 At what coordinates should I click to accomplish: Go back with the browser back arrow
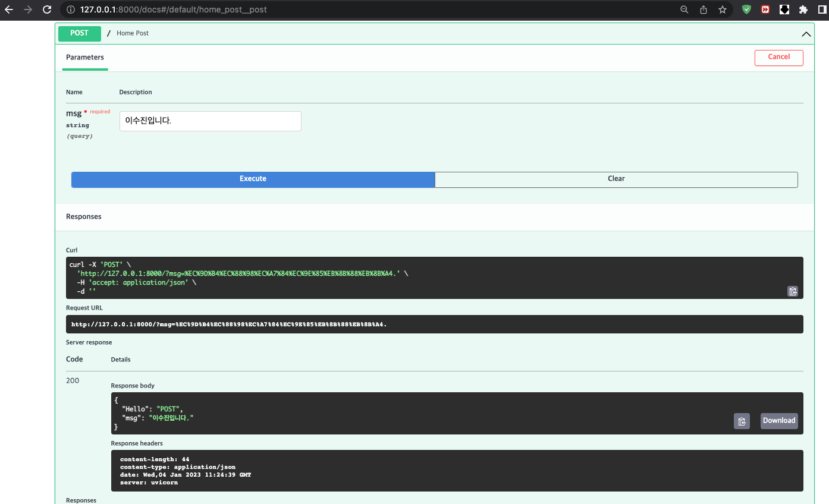9,10
